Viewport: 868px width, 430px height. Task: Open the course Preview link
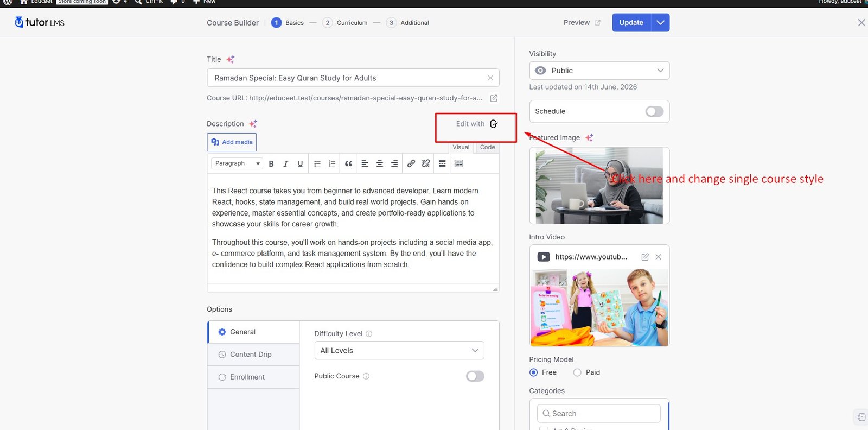click(x=582, y=23)
